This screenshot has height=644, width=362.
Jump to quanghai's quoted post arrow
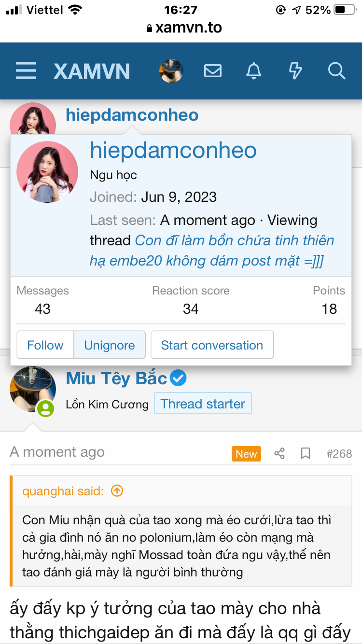[x=117, y=491]
